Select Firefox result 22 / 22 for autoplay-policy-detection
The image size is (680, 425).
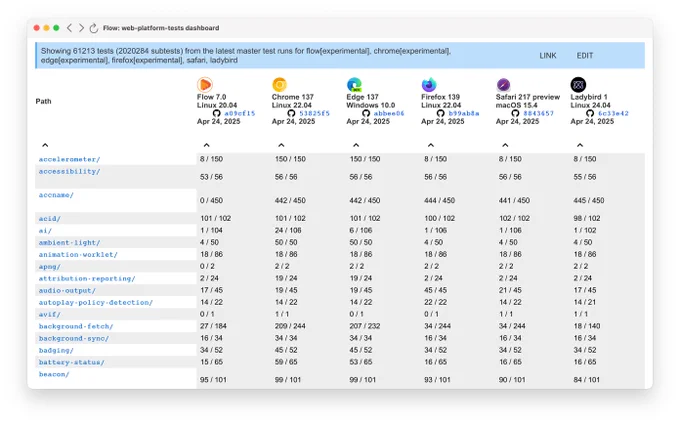tap(436, 302)
